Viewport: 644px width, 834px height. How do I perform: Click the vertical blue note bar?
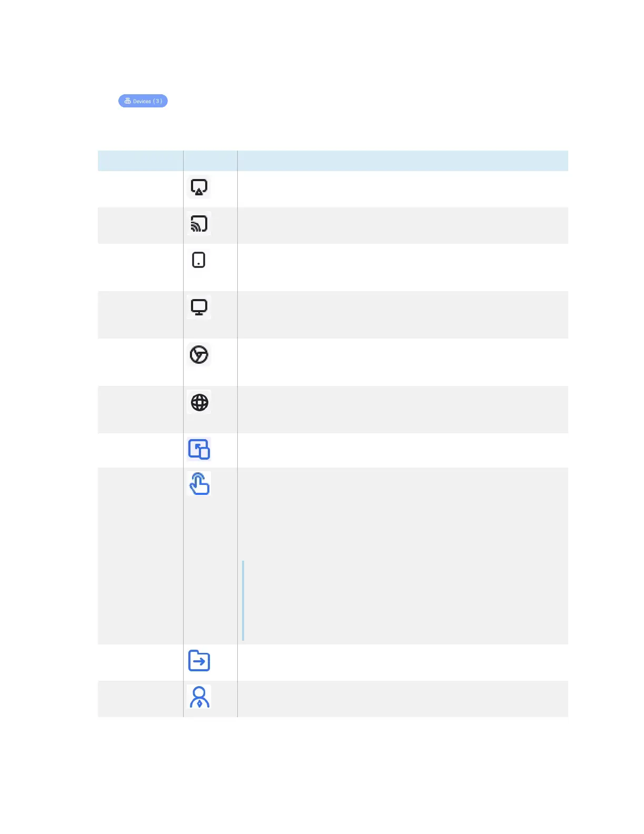(x=243, y=601)
